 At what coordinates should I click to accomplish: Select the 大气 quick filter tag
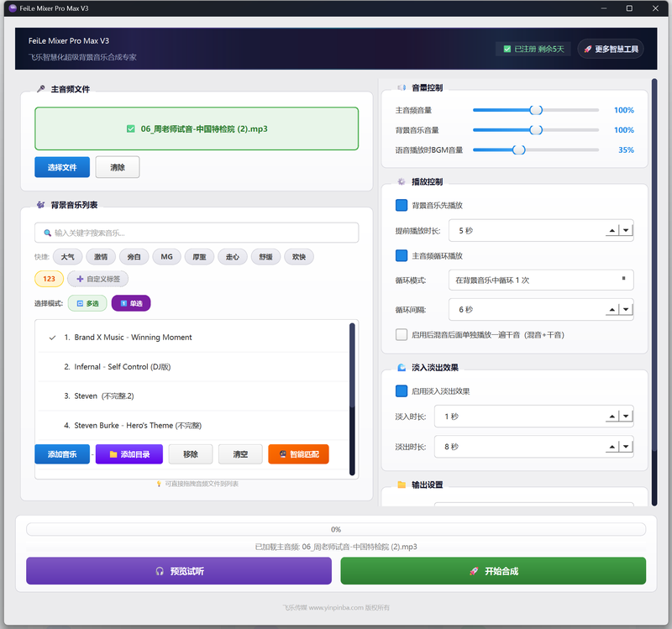67,257
